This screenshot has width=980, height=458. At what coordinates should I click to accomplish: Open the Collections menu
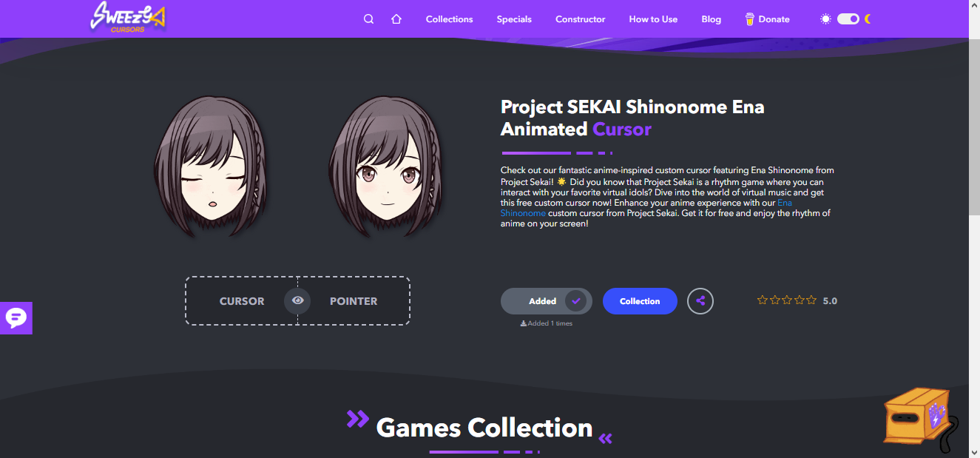coord(449,19)
